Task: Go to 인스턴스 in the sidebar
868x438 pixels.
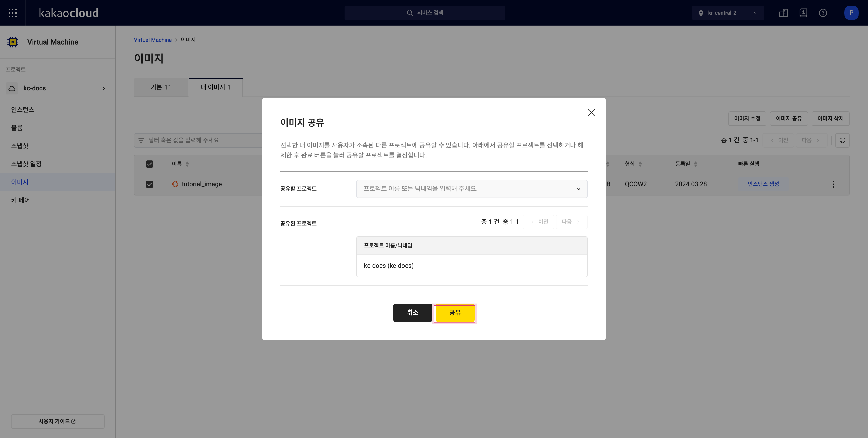Action: point(23,110)
